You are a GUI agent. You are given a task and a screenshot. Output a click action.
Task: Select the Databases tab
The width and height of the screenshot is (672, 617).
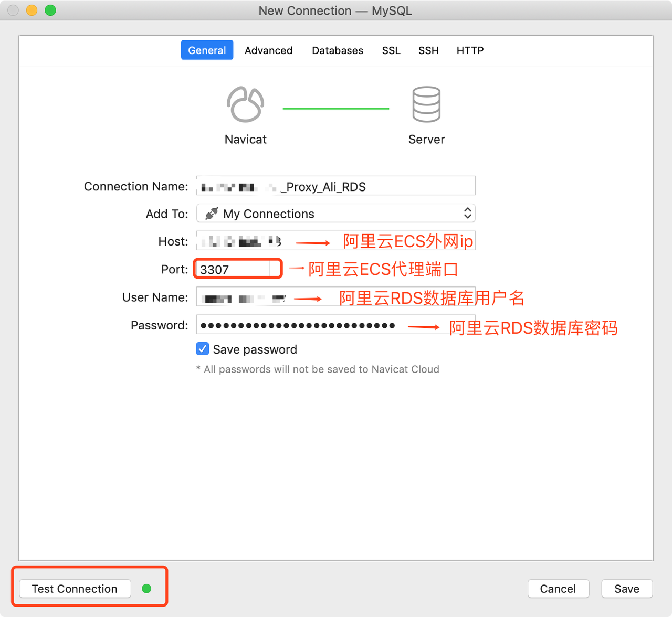338,50
